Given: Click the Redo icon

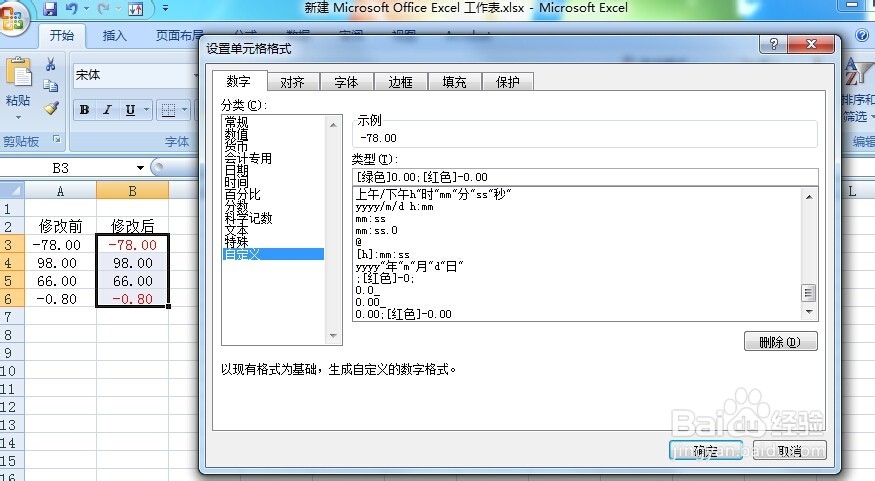Looking at the screenshot, I should point(103,8).
